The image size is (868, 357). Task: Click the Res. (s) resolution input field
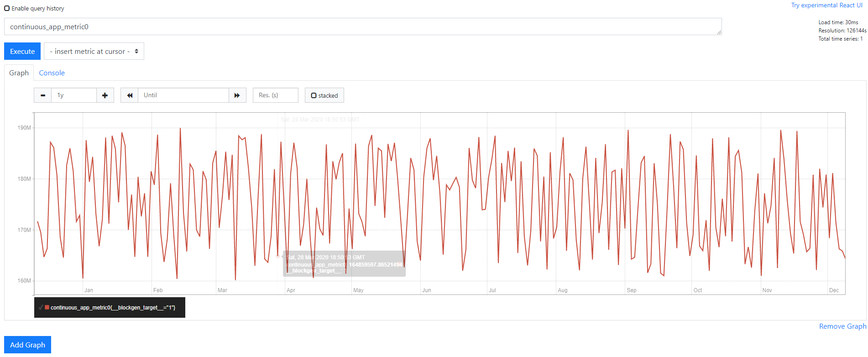[275, 95]
